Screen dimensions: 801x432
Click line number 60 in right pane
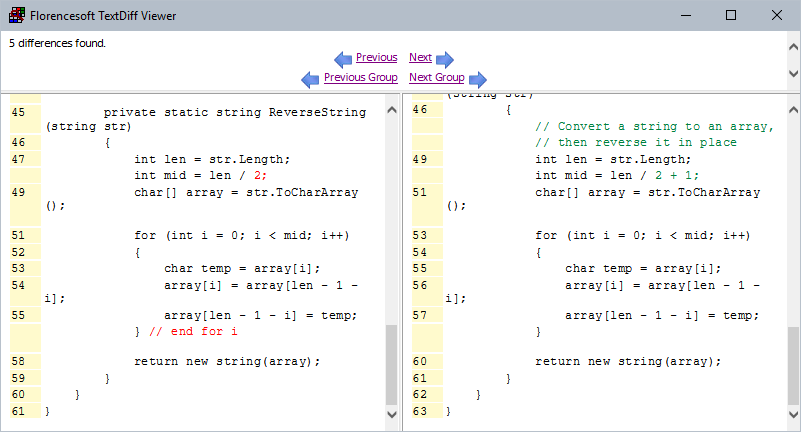coord(419,361)
